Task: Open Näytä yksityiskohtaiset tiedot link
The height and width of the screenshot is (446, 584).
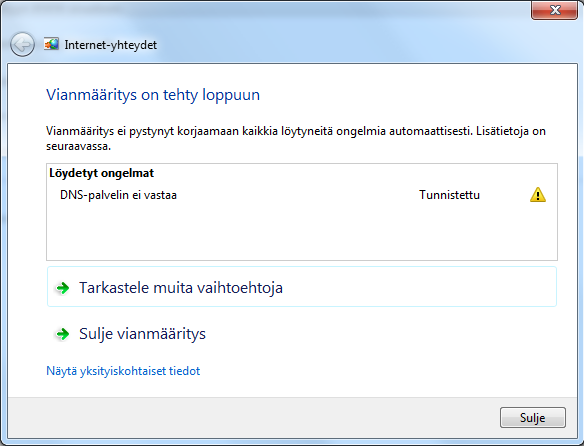Action: tap(123, 371)
